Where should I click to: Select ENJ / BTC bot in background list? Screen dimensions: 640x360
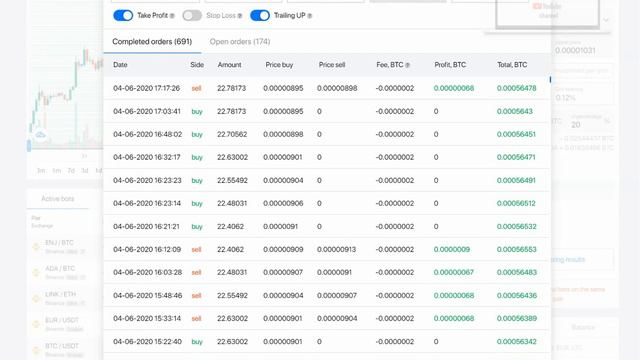click(x=64, y=247)
